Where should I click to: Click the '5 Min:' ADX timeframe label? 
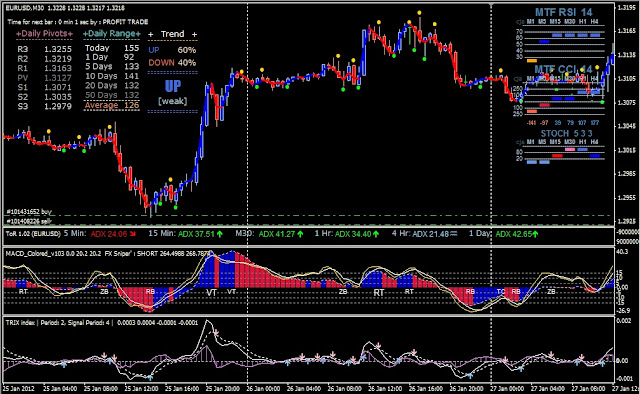(75, 234)
